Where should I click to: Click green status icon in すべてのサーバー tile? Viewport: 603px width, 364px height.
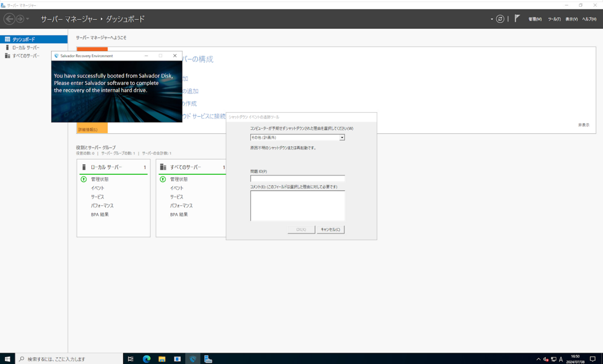coord(163,179)
